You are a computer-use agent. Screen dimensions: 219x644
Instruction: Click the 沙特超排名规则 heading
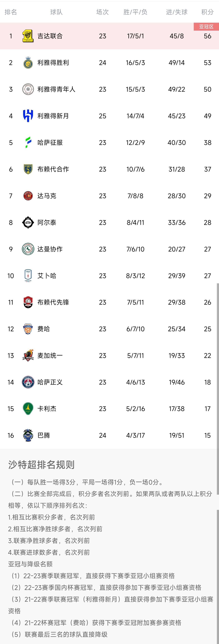coord(41,465)
